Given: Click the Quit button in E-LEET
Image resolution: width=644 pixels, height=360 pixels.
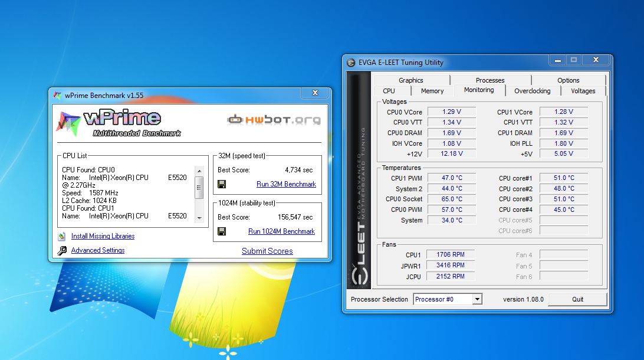Looking at the screenshot, I should point(577,299).
